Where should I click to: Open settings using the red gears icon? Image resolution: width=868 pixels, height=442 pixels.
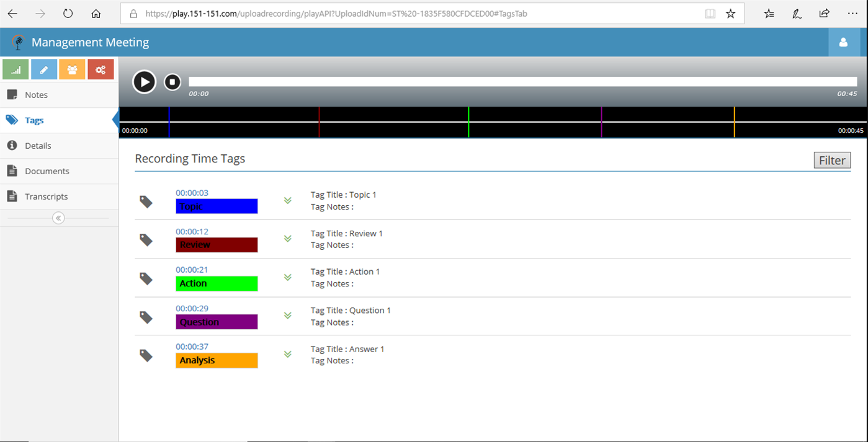point(101,69)
